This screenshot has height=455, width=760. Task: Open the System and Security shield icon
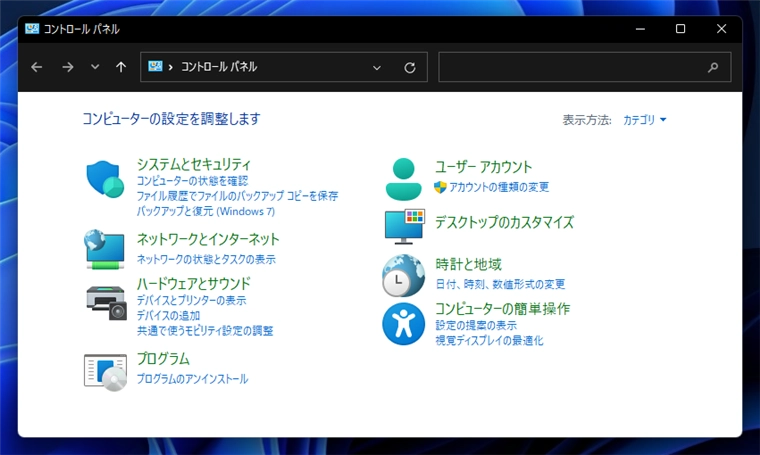[105, 179]
